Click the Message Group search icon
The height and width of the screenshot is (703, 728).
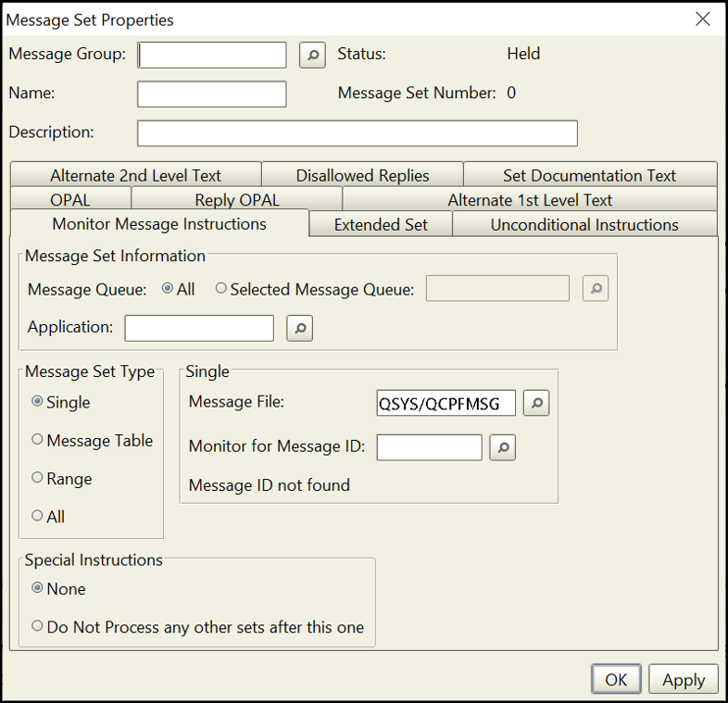click(313, 56)
